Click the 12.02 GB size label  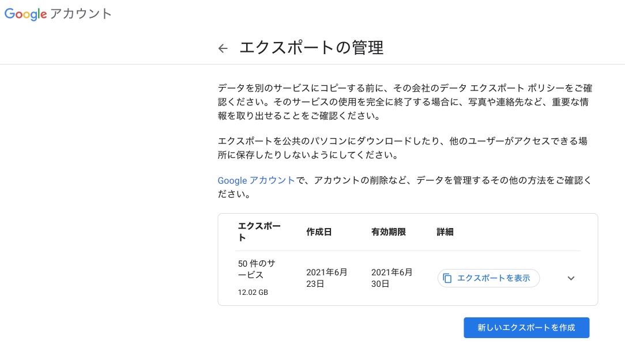tap(253, 293)
